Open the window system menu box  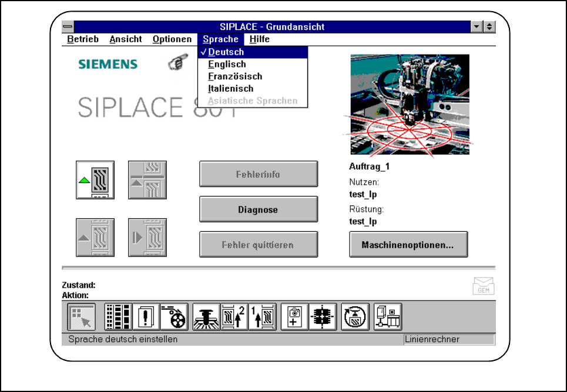click(x=68, y=26)
